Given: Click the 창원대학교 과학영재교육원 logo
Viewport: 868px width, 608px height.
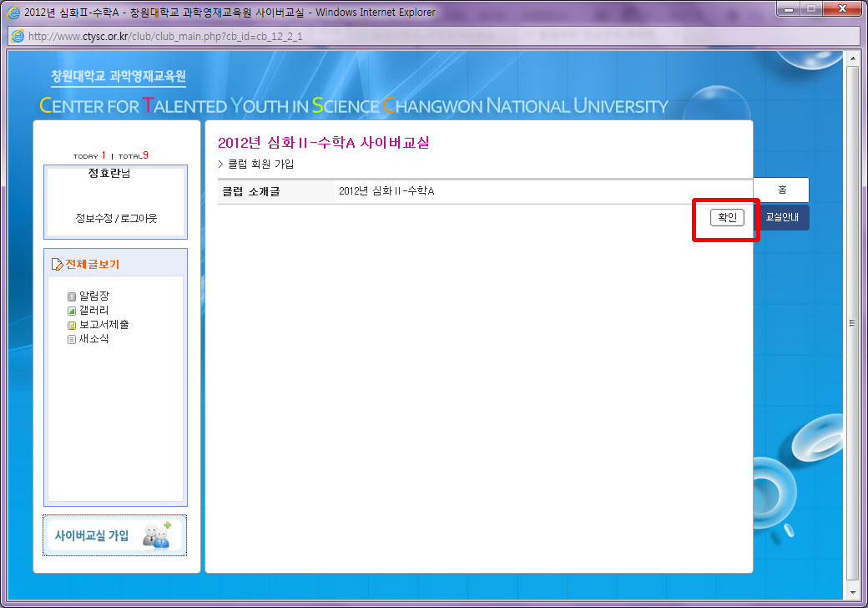Looking at the screenshot, I should pos(118,77).
